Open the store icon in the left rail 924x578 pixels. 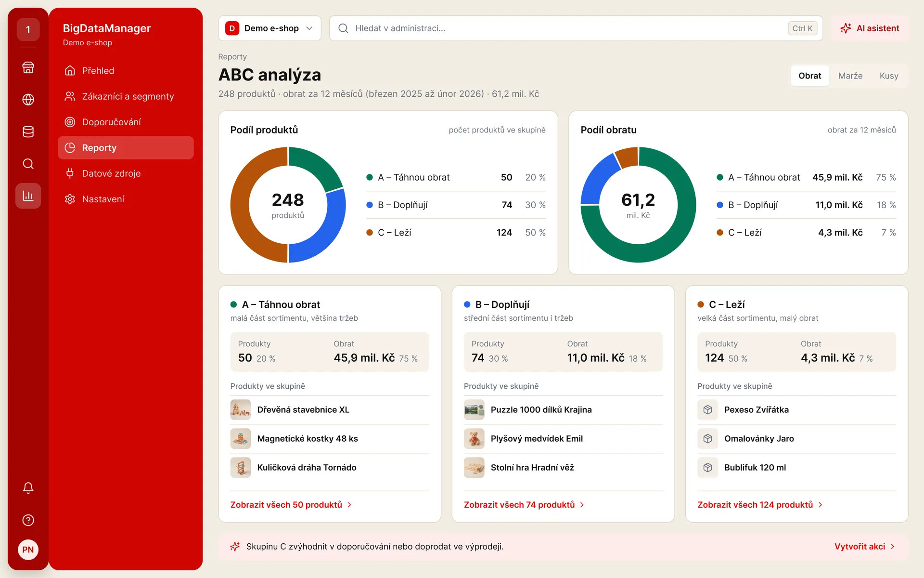tap(28, 67)
